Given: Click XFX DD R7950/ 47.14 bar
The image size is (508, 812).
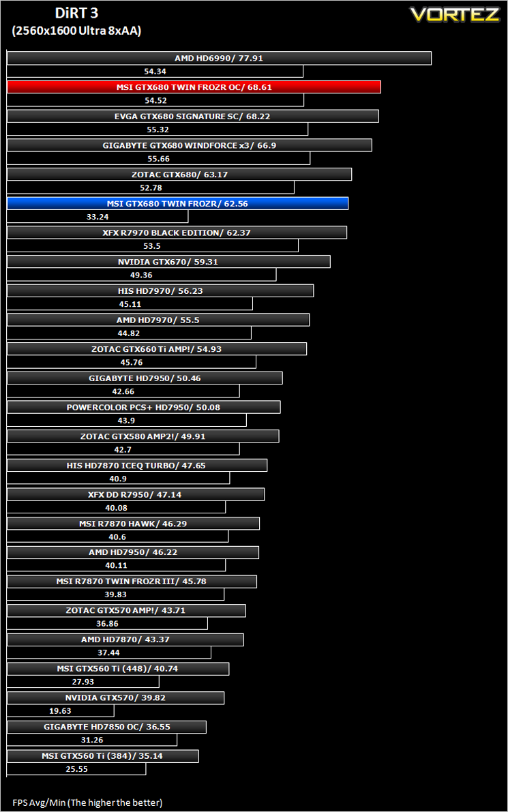Looking at the screenshot, I should click(x=135, y=494).
